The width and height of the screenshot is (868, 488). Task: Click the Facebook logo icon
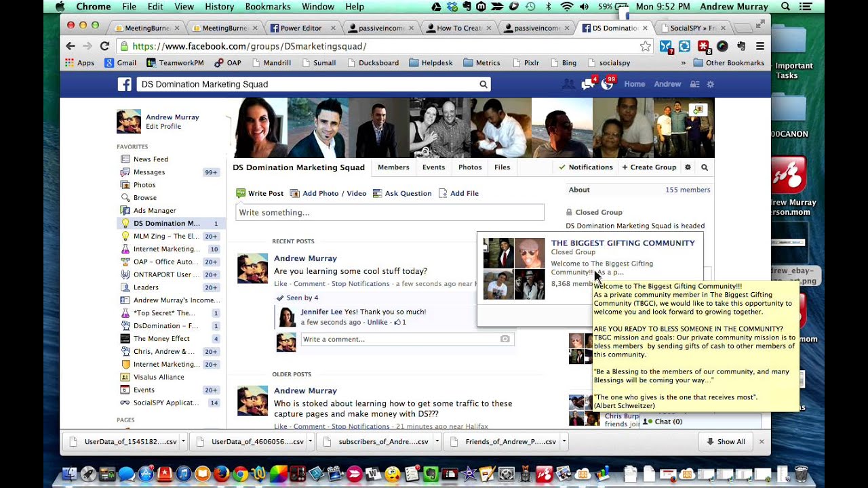coord(124,84)
